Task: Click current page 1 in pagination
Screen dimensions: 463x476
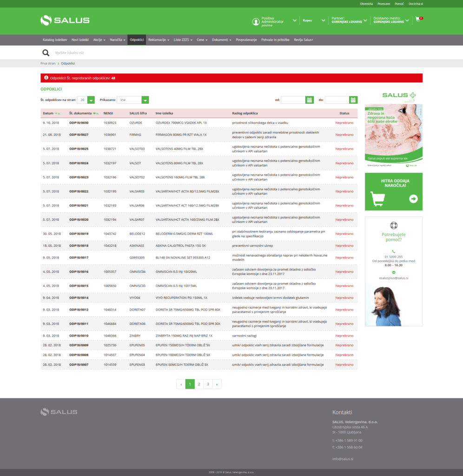Action: click(x=190, y=384)
